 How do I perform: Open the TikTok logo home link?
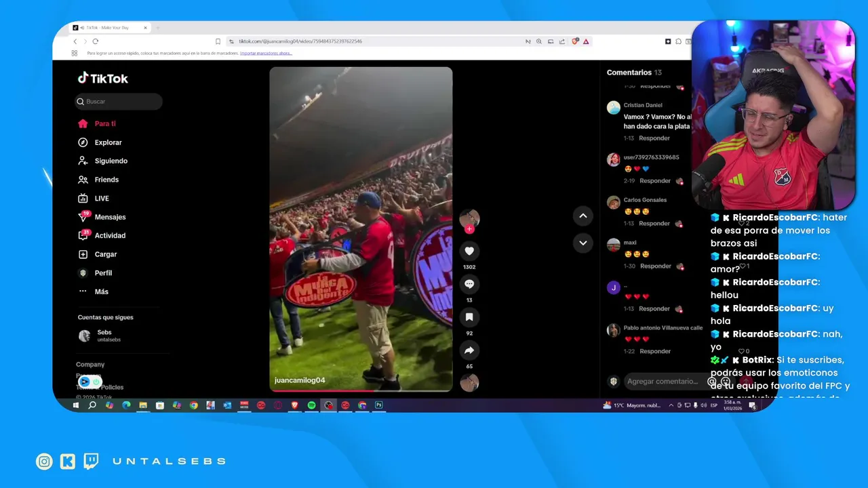(x=102, y=79)
